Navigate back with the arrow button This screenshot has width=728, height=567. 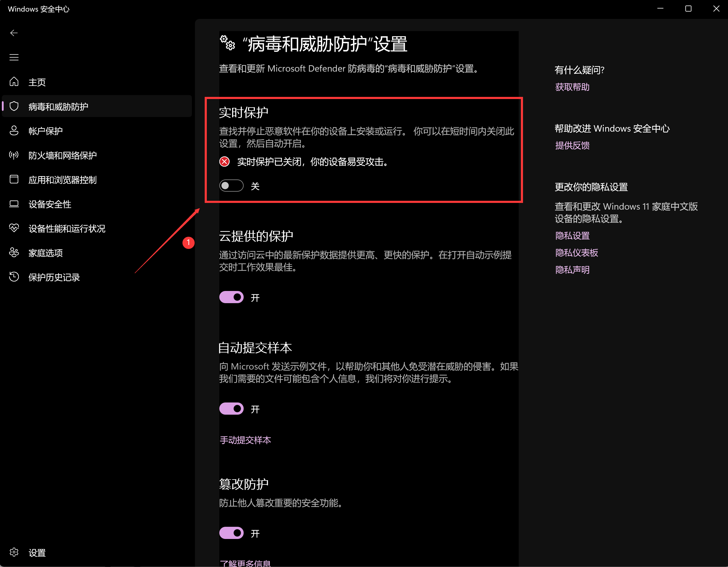point(14,33)
